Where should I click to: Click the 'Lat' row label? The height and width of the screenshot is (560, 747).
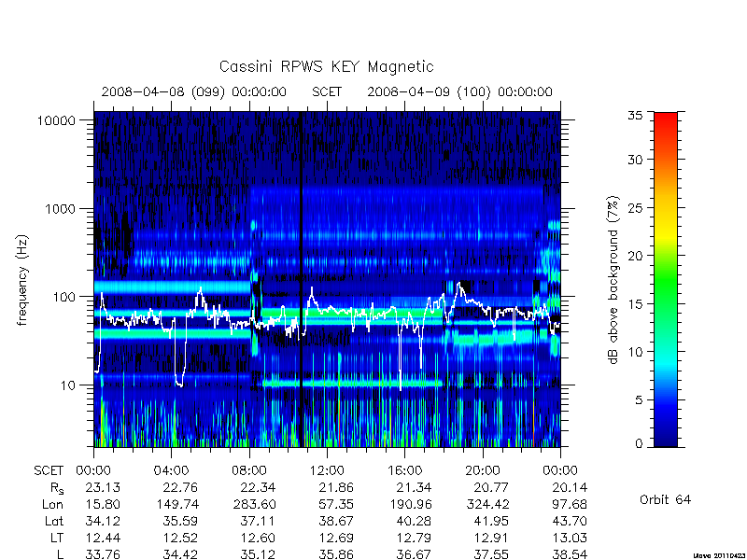coord(54,522)
